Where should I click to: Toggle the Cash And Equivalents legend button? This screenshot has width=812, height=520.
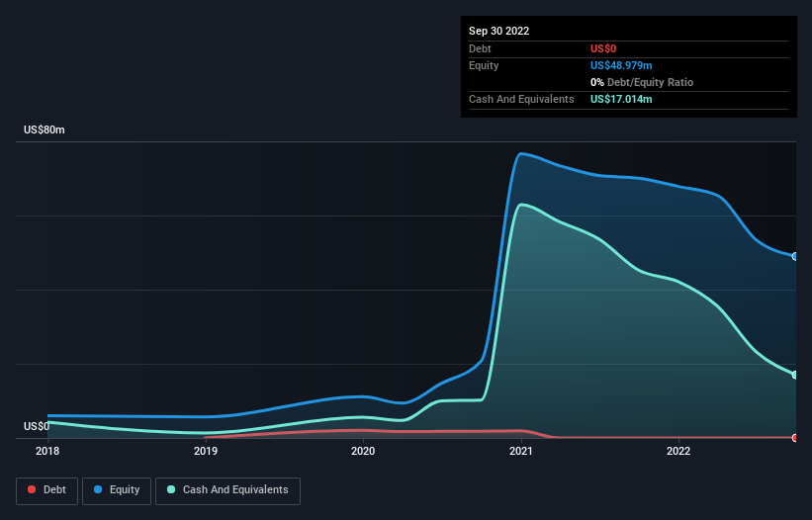coord(227,490)
